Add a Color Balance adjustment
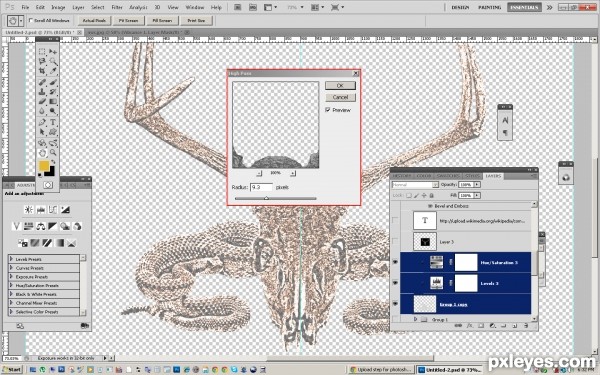 tap(41, 226)
